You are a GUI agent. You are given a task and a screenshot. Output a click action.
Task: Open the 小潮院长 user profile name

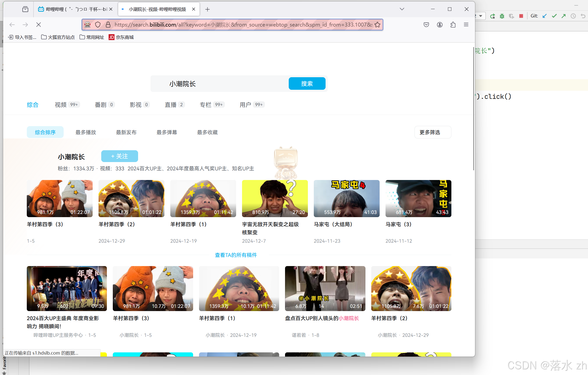coord(72,157)
